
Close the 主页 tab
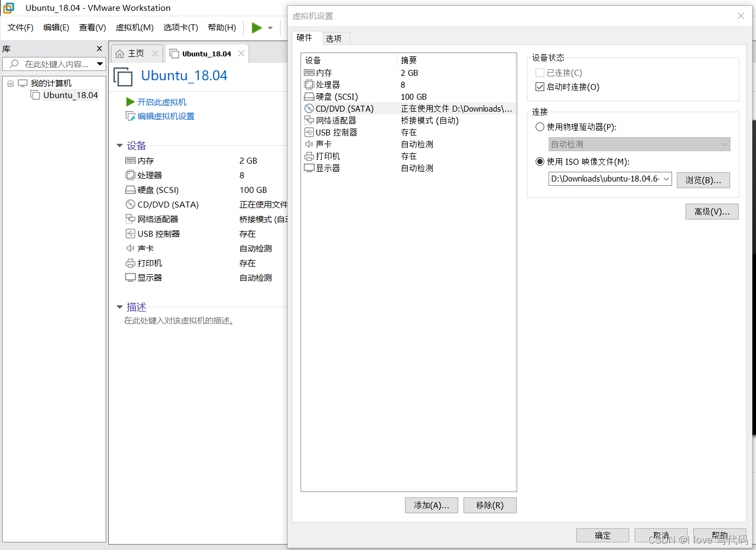[155, 53]
